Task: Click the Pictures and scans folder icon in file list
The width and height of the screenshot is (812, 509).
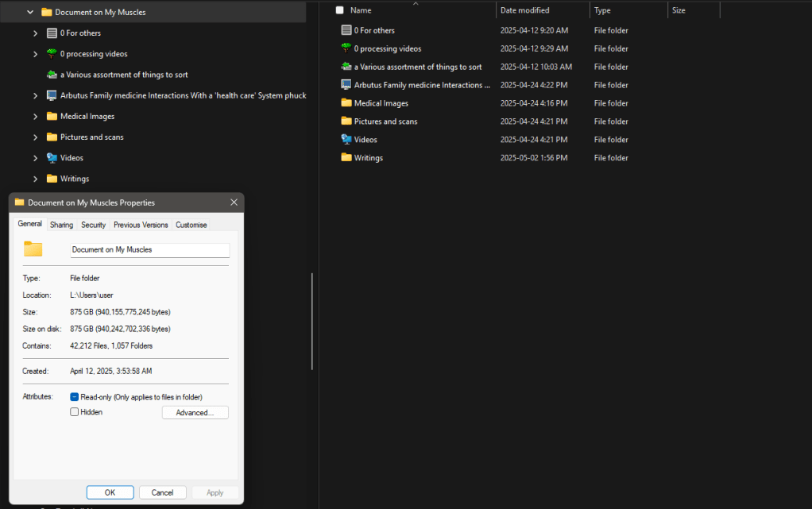Action: [x=346, y=121]
